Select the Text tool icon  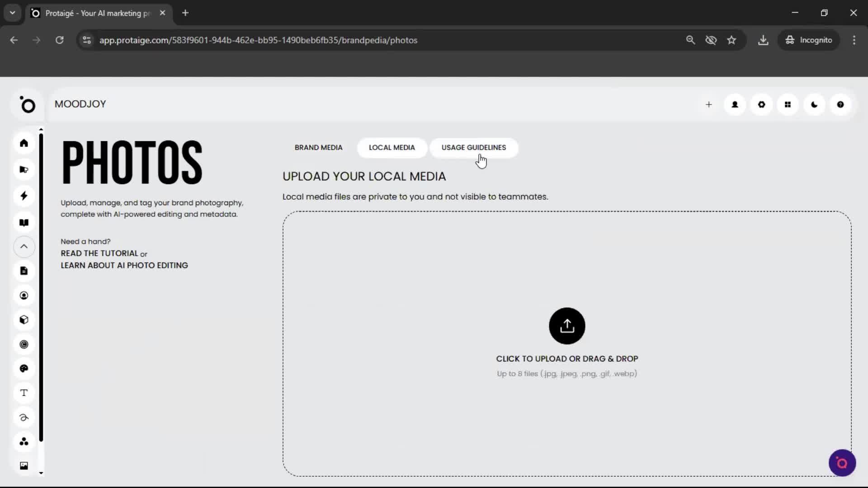pos(24,393)
